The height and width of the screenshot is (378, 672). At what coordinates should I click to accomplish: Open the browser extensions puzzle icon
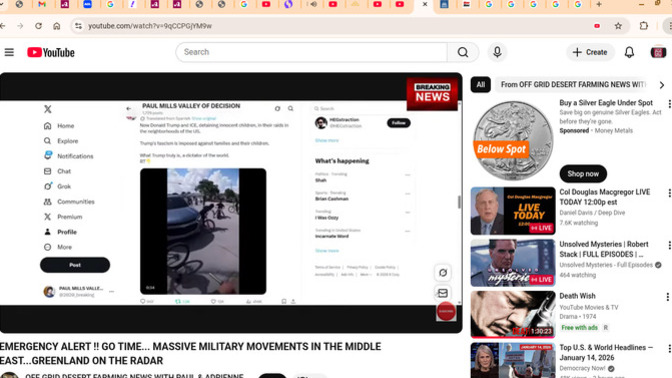[644, 26]
